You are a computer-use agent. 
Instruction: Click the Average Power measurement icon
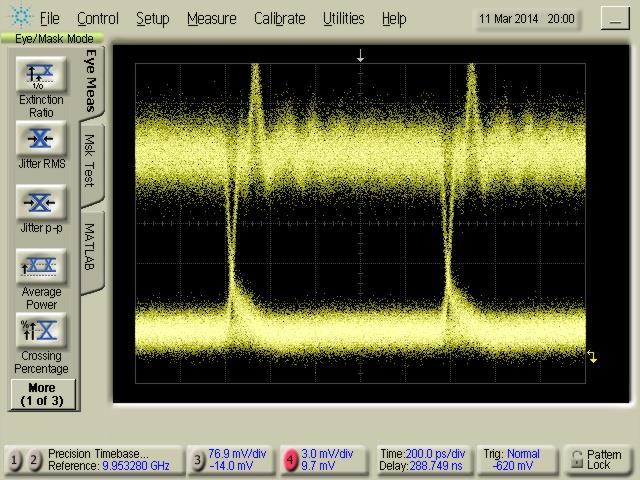[x=41, y=266]
